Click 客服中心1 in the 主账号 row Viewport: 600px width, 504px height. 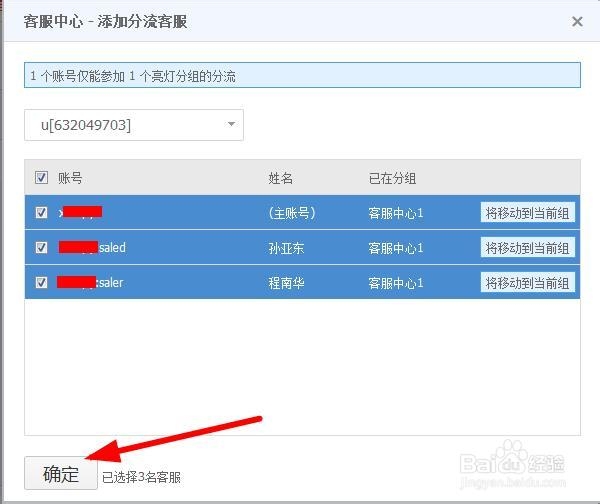coord(396,213)
